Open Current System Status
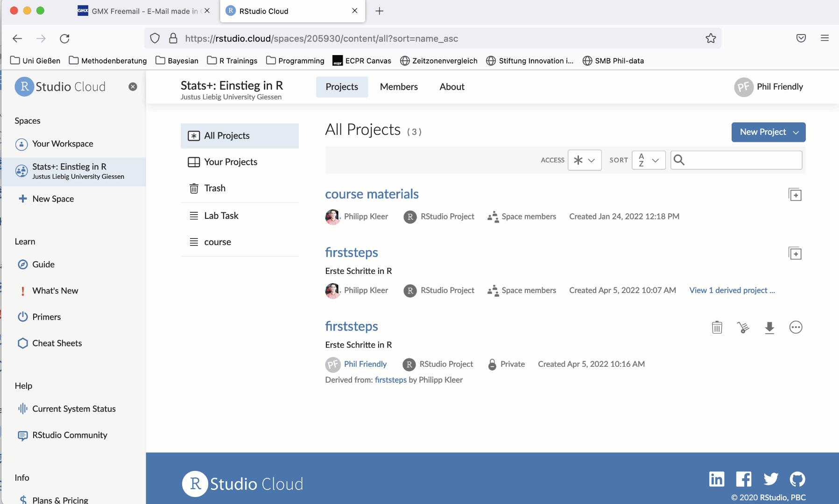839x504 pixels. tap(67, 409)
